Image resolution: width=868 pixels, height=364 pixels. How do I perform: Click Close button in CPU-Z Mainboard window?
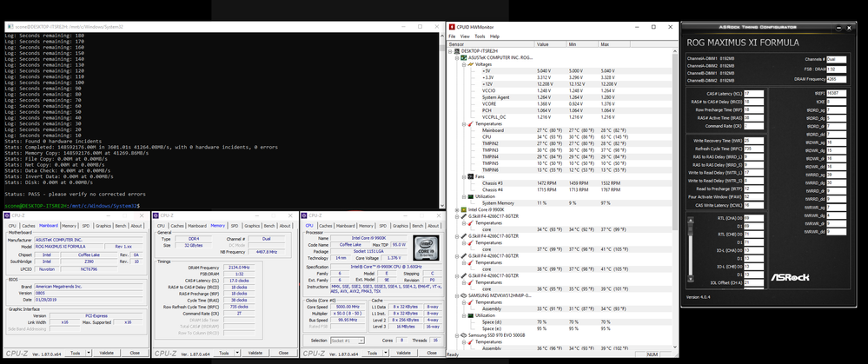(x=135, y=353)
